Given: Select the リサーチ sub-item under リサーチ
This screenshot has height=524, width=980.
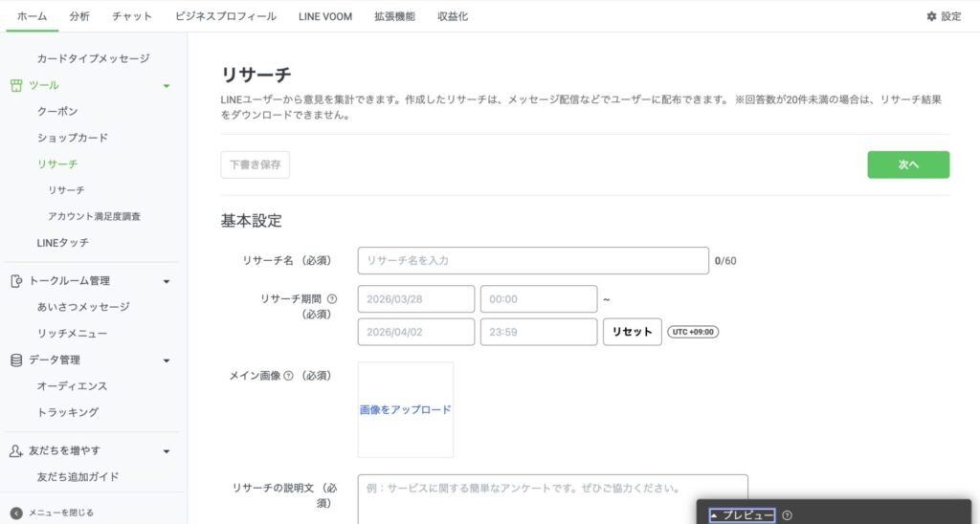Looking at the screenshot, I should (x=66, y=190).
